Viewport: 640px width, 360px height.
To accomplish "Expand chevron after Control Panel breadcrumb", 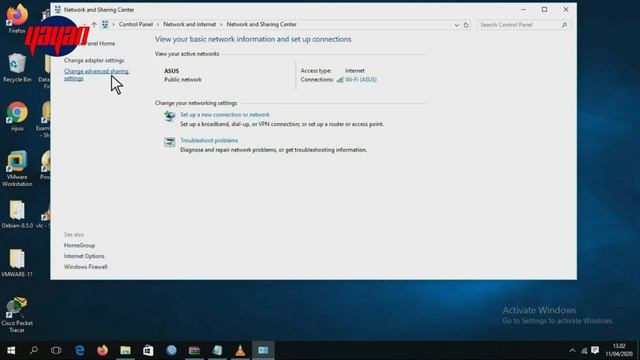I will (x=158, y=24).
